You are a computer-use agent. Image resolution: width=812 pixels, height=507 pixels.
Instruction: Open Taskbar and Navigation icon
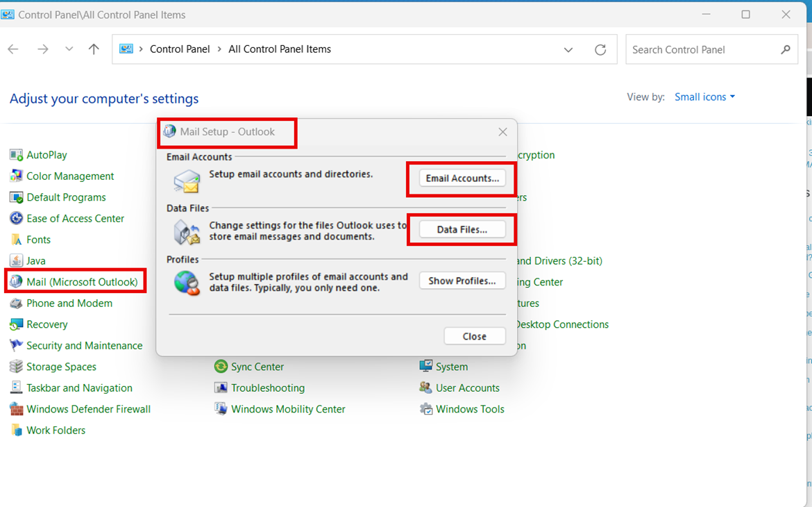[x=16, y=388]
